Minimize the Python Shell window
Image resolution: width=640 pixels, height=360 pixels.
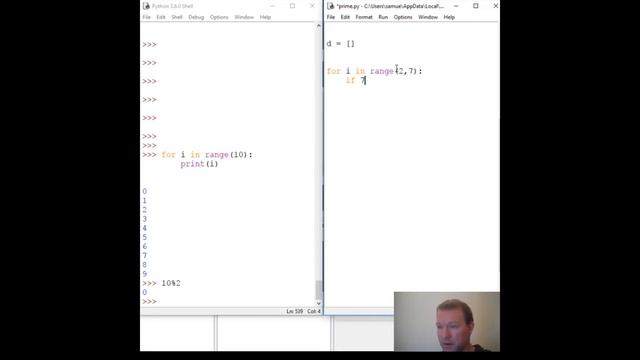(x=273, y=6)
